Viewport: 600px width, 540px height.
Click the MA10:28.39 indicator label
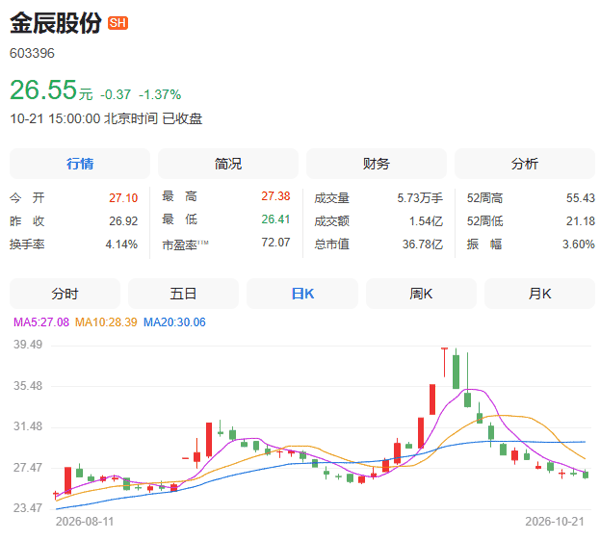tap(106, 322)
